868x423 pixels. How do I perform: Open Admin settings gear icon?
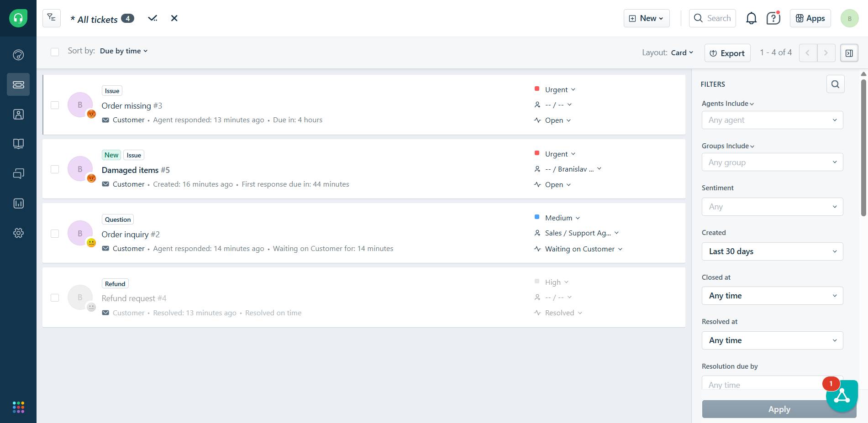point(18,233)
